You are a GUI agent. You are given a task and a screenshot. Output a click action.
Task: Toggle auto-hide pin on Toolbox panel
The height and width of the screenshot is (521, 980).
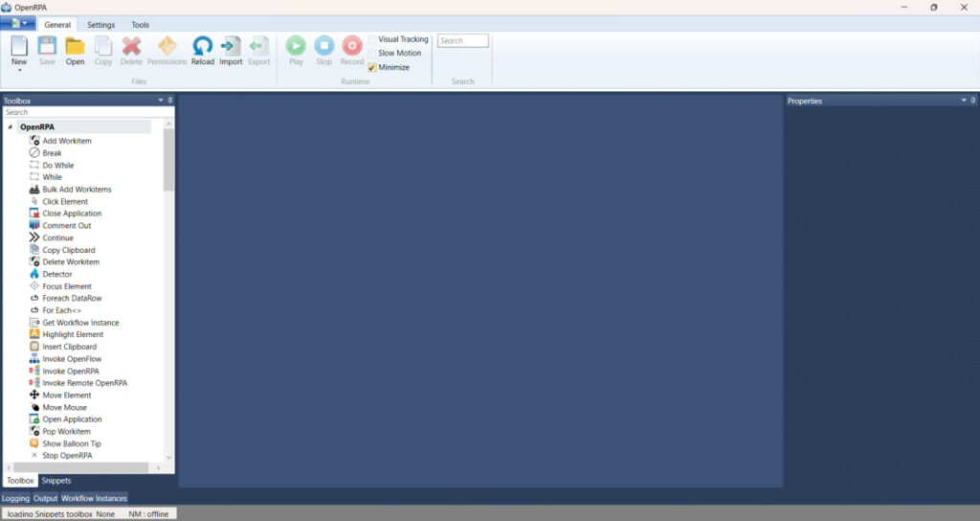[x=170, y=100]
